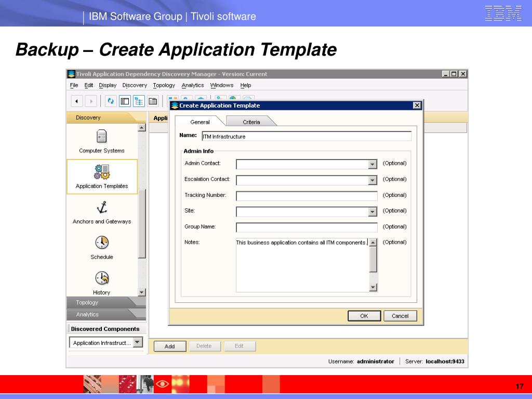Open the Site dropdown list
This screenshot has width=532, height=399.
pos(372,212)
